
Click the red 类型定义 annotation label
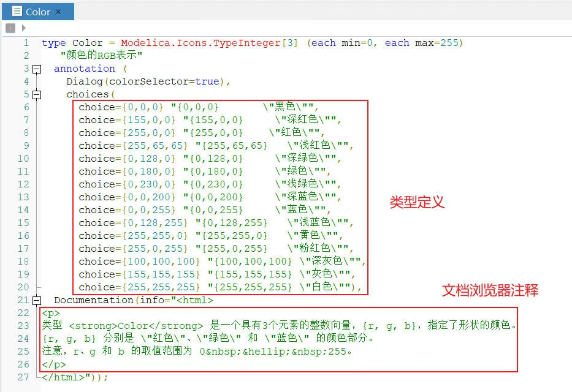[x=416, y=202]
